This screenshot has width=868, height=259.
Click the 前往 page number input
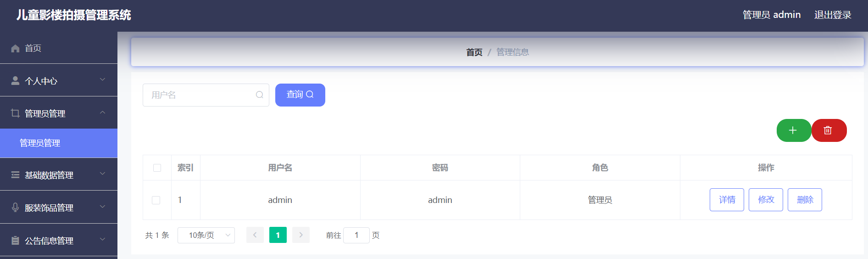point(356,235)
